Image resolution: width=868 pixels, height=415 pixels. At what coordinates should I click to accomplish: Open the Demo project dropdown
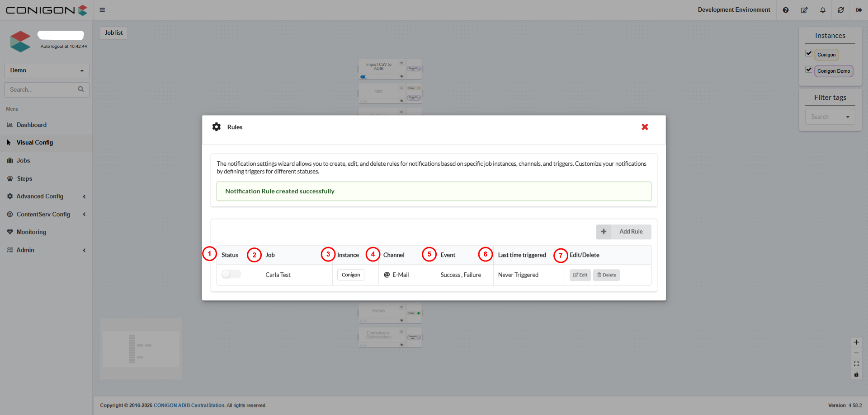[x=47, y=70]
